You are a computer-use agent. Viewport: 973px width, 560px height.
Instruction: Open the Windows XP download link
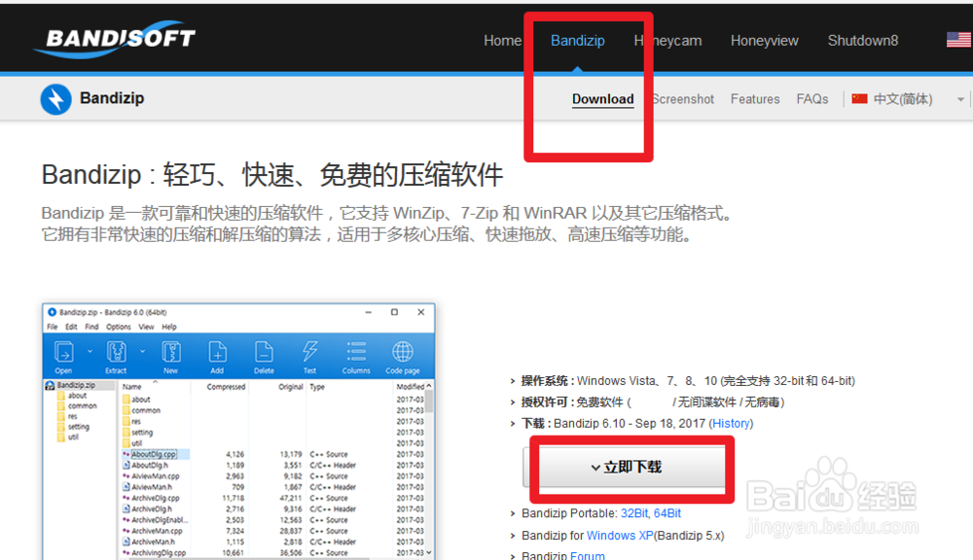[x=619, y=536]
